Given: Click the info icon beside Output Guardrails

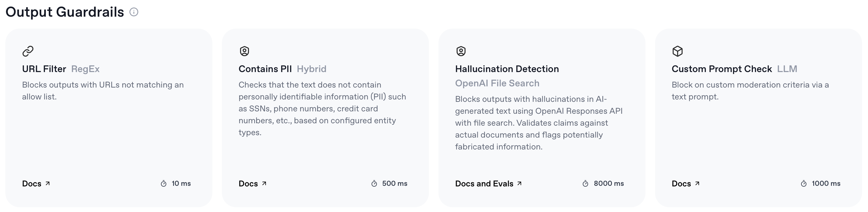Looking at the screenshot, I should click(134, 12).
